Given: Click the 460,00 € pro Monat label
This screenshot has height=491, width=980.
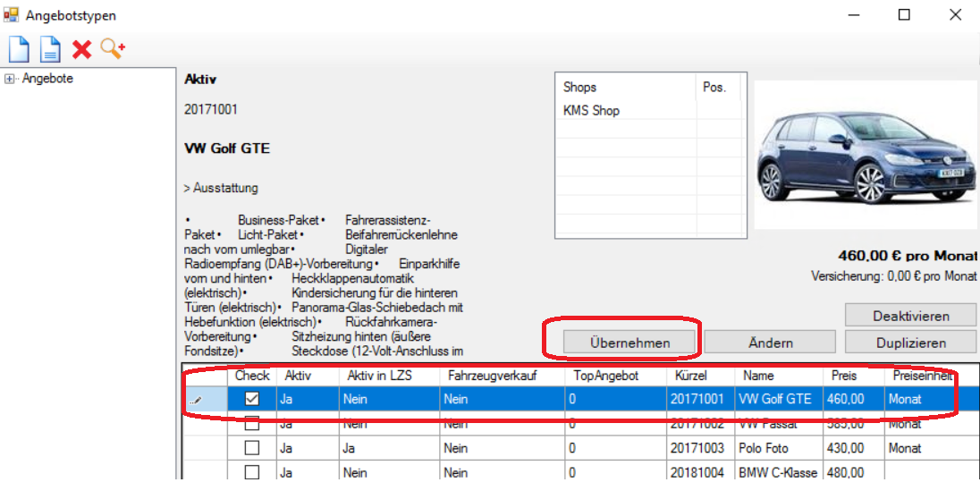Looking at the screenshot, I should (x=907, y=256).
